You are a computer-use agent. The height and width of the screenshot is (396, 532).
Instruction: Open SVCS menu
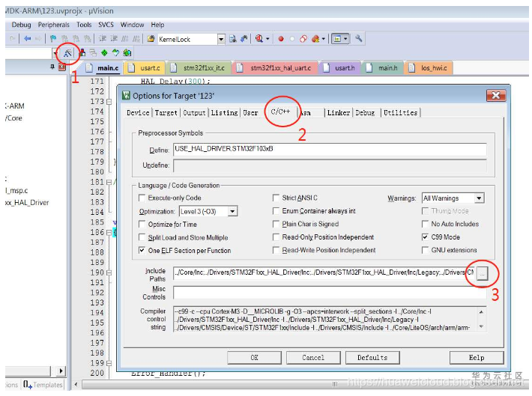click(x=106, y=25)
